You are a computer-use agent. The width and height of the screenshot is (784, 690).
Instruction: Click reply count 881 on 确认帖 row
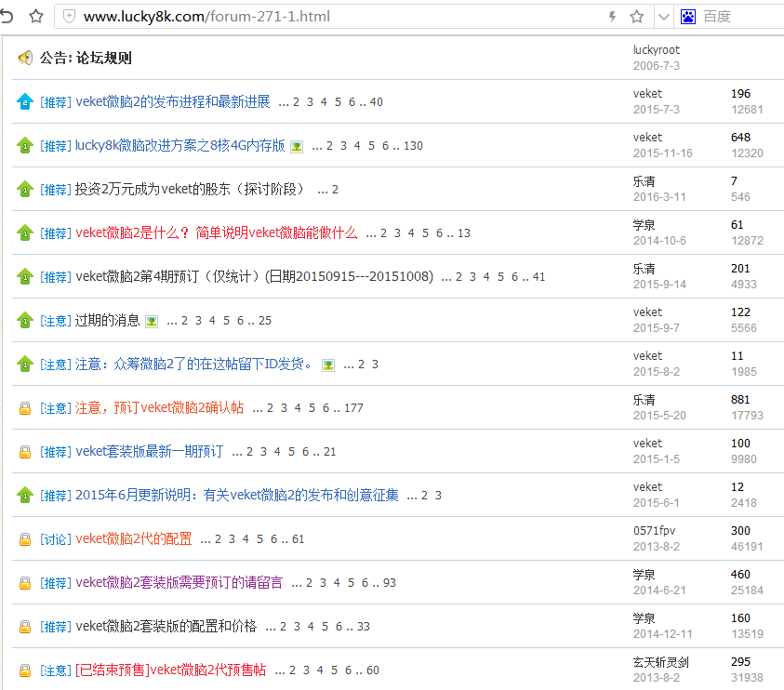click(x=740, y=400)
